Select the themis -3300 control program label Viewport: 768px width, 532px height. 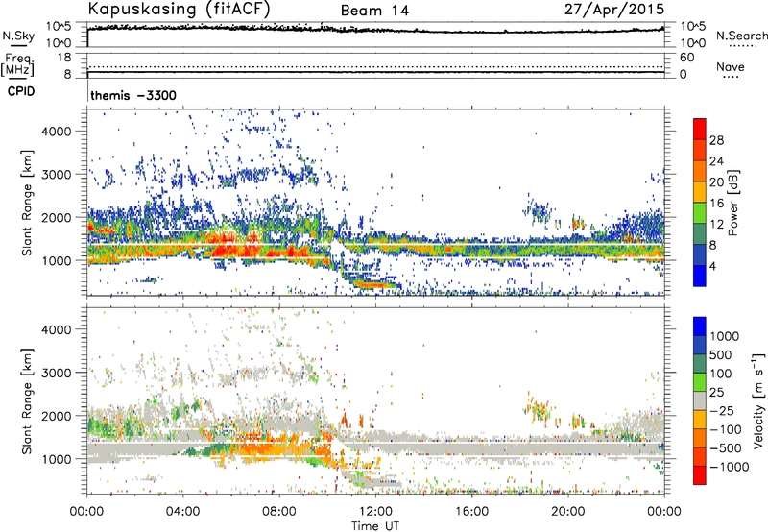[x=133, y=95]
